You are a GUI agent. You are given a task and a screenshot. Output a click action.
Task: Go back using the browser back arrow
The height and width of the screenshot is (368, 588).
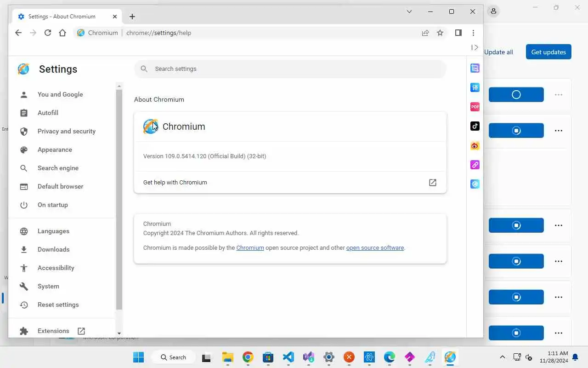[18, 33]
